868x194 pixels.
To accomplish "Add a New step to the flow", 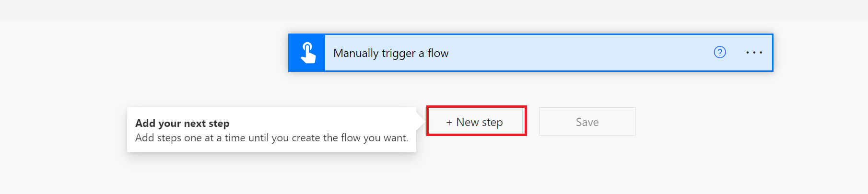I will pos(475,122).
